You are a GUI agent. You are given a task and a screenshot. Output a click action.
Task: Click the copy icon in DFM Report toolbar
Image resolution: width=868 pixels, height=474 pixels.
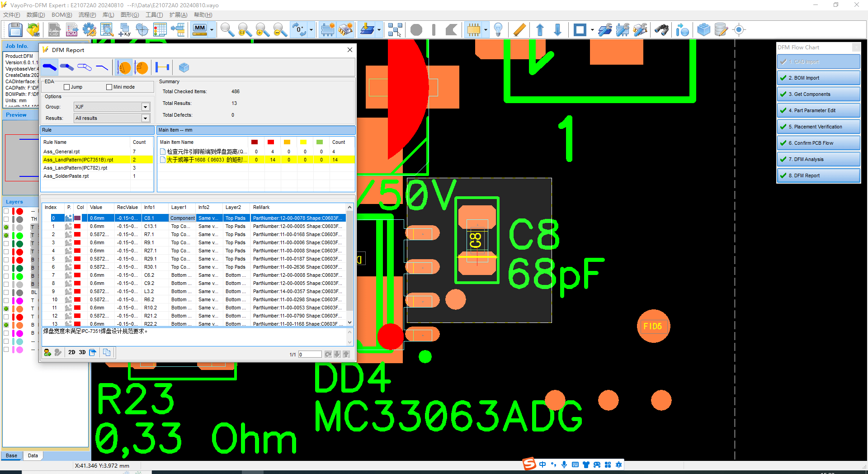click(x=107, y=352)
